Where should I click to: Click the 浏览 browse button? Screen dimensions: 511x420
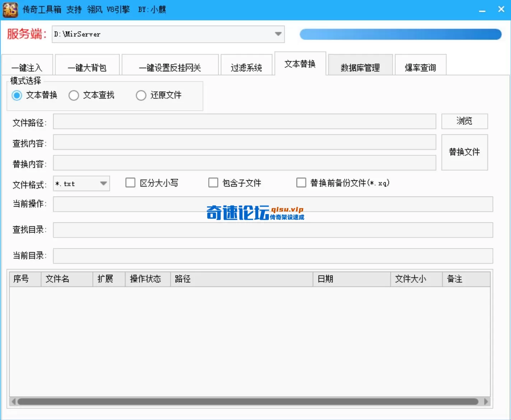464,121
